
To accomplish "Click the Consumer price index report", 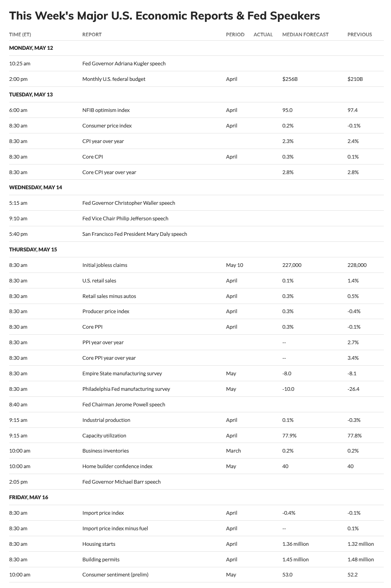I will click(x=107, y=125).
